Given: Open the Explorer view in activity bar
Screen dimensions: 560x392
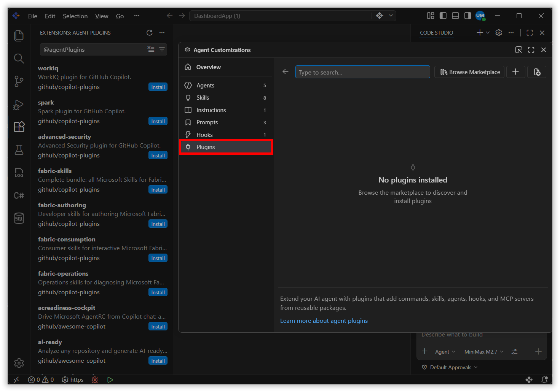Looking at the screenshot, I should click(19, 35).
